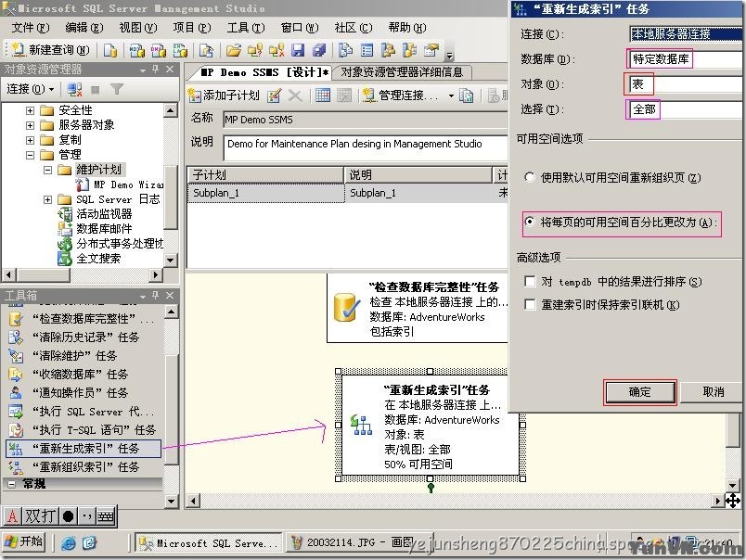Click the 取消 button in the dialog
Screen dimensions: 746x560
[713, 392]
